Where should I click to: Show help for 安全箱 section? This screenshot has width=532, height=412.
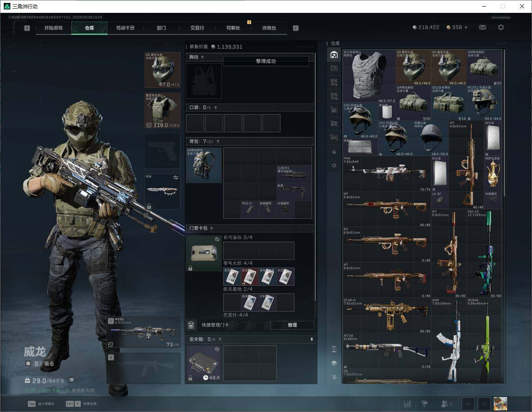point(220,339)
